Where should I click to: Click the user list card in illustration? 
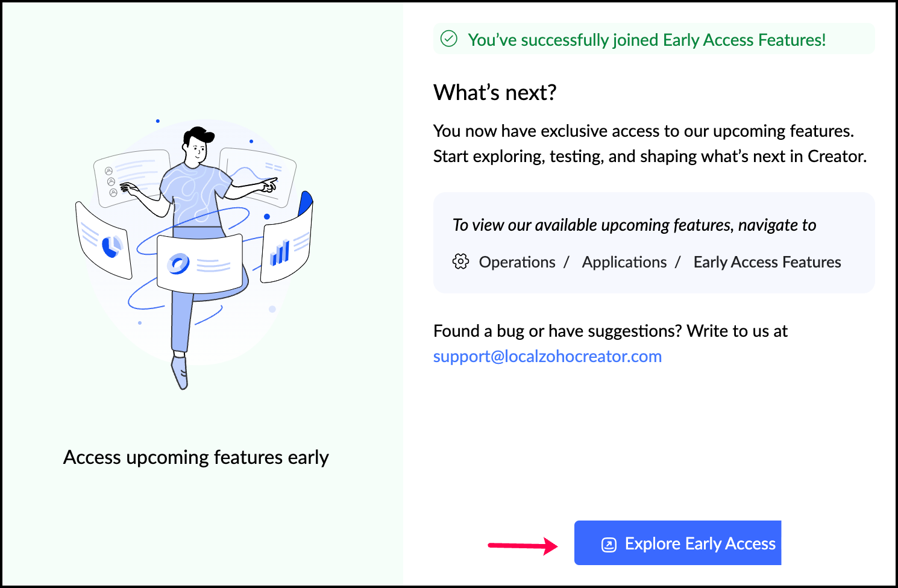pyautogui.click(x=130, y=174)
